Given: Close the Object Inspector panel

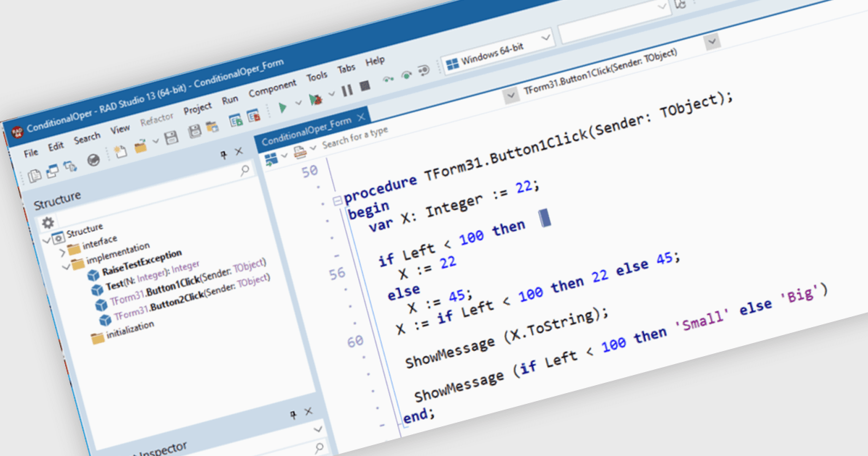Looking at the screenshot, I should pyautogui.click(x=308, y=411).
